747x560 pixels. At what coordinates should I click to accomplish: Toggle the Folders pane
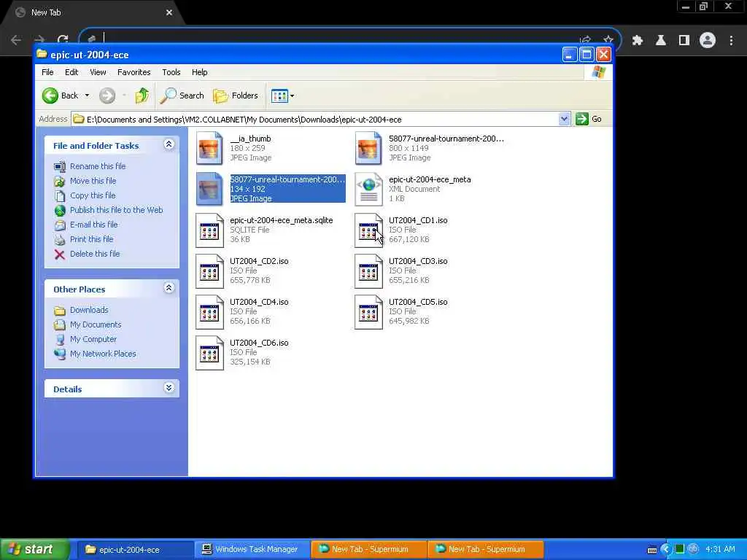tap(236, 96)
